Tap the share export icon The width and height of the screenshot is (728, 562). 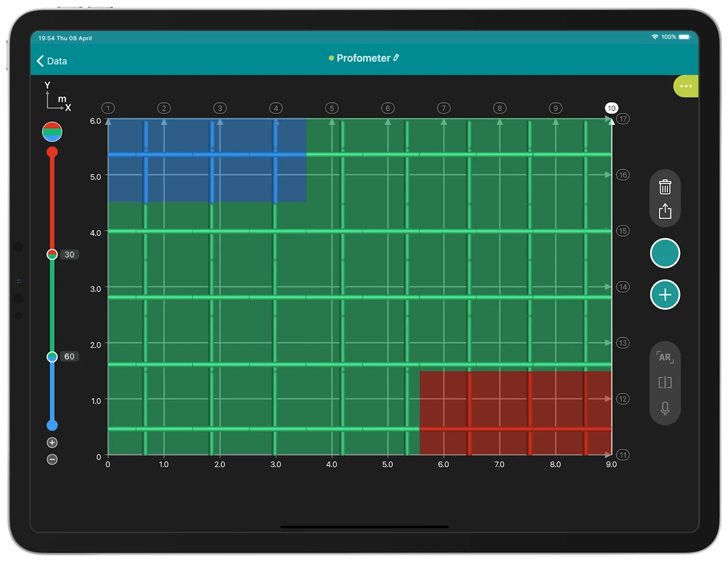click(x=665, y=211)
